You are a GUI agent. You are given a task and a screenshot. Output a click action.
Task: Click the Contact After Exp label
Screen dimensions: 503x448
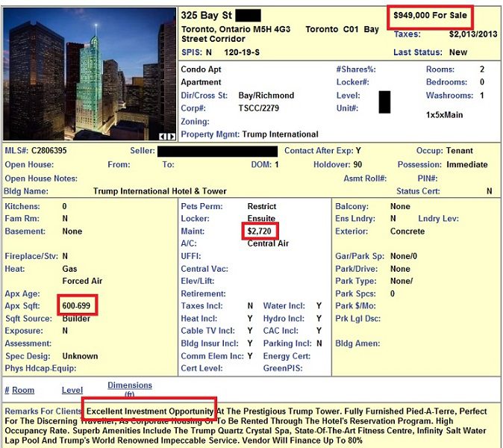[319, 151]
